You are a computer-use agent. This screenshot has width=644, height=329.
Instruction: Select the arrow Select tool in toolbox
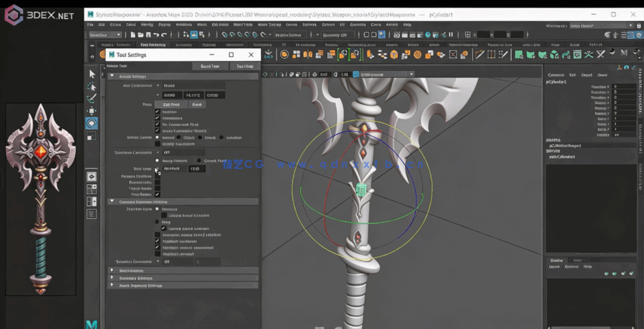pos(92,74)
